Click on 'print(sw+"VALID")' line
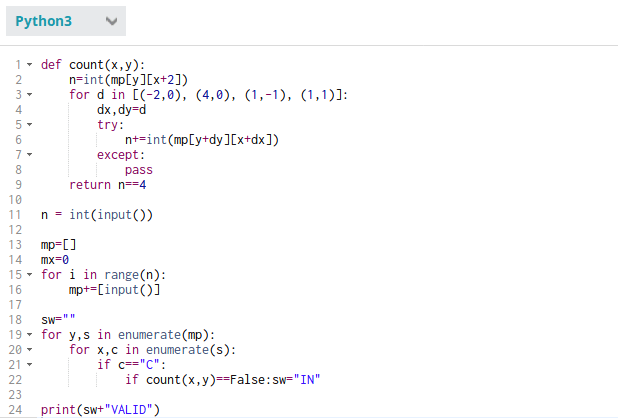 click(x=100, y=410)
